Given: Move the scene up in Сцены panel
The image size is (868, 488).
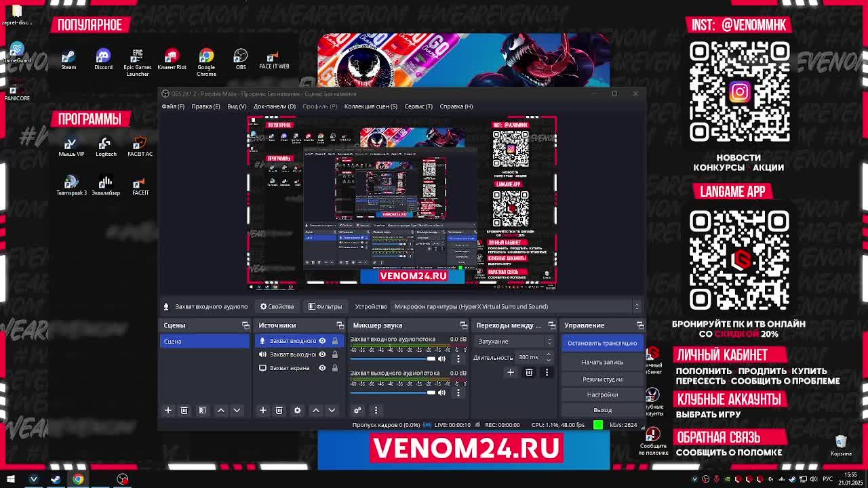Looking at the screenshot, I should (x=221, y=410).
